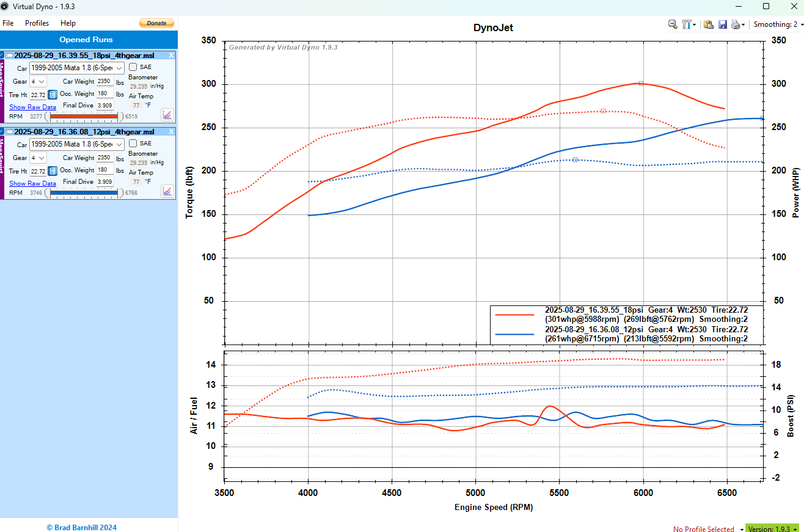Open tire height calculator for 12psi run
The width and height of the screenshot is (804, 532).
53,171
